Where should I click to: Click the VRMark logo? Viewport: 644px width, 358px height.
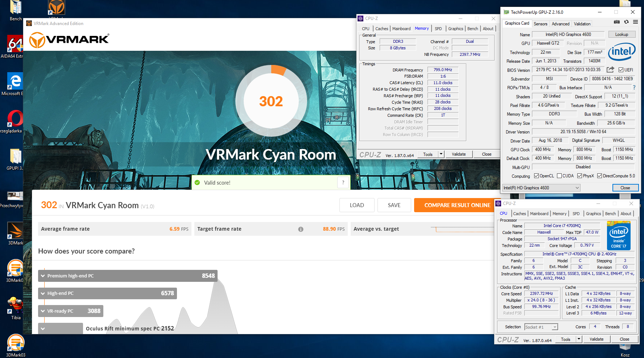click(69, 40)
